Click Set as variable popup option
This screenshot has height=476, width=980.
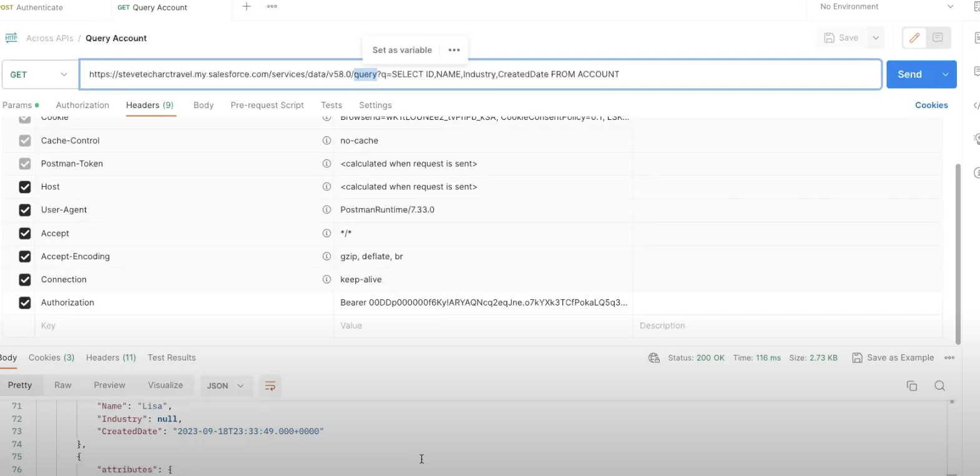click(x=402, y=50)
